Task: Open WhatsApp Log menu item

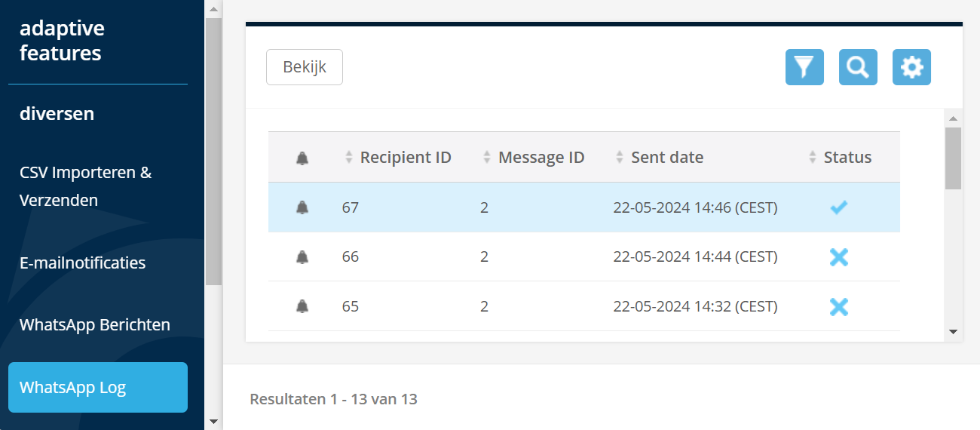Action: [x=98, y=388]
